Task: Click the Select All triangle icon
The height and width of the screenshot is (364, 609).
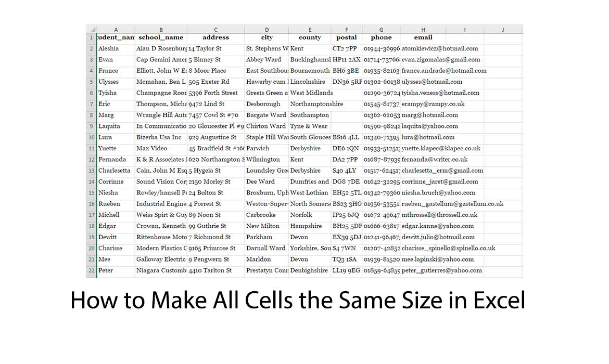Action: [91, 29]
